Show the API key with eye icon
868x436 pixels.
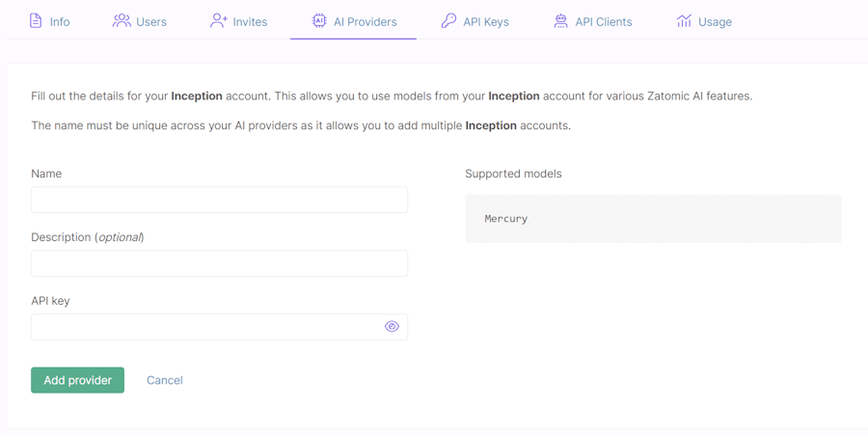[392, 327]
